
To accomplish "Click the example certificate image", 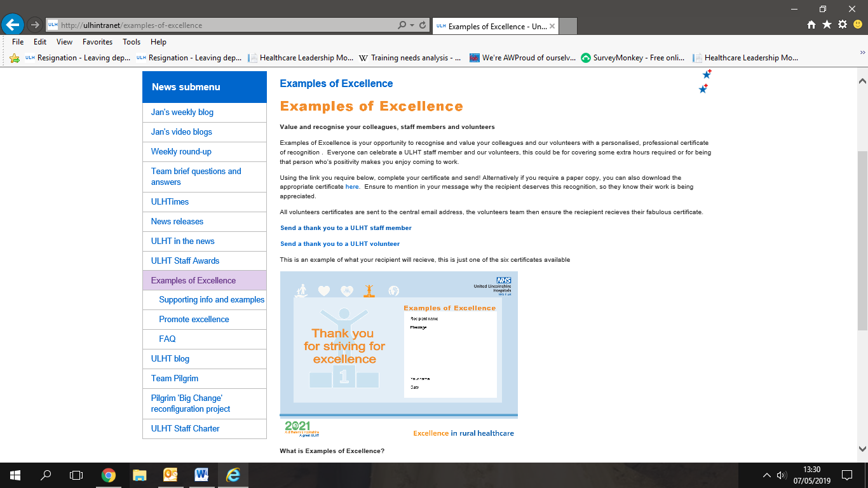I will tap(399, 355).
